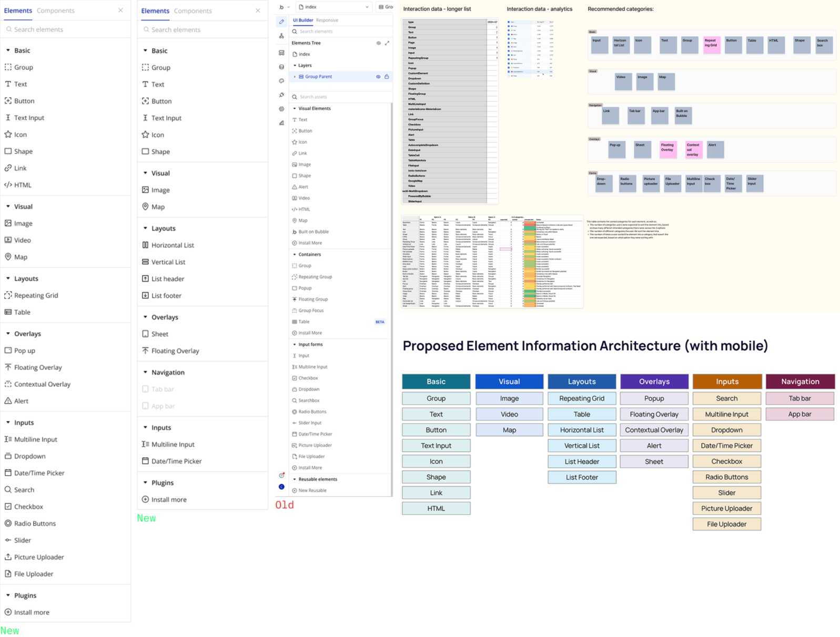Click the BETA badge next to Table

(x=380, y=322)
